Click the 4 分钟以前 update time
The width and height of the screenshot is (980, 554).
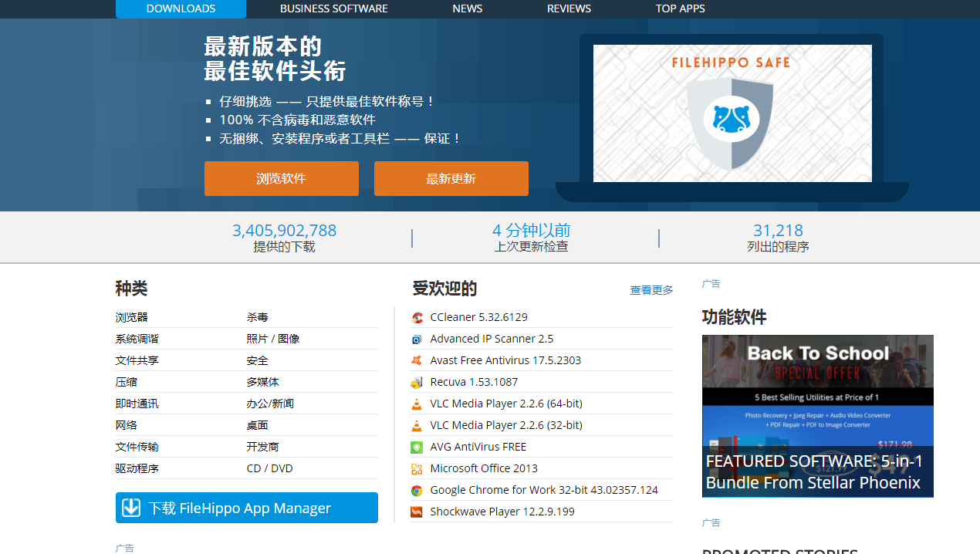[x=531, y=231]
